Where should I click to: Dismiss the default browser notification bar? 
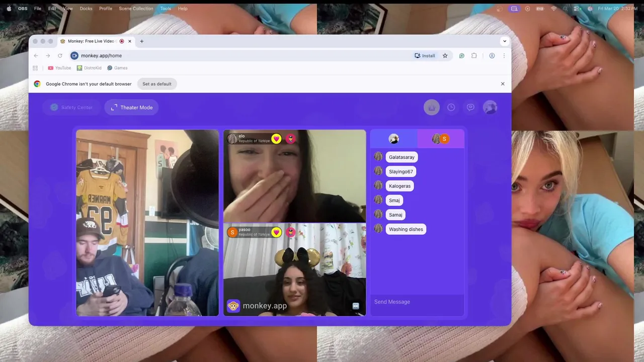coord(503,84)
